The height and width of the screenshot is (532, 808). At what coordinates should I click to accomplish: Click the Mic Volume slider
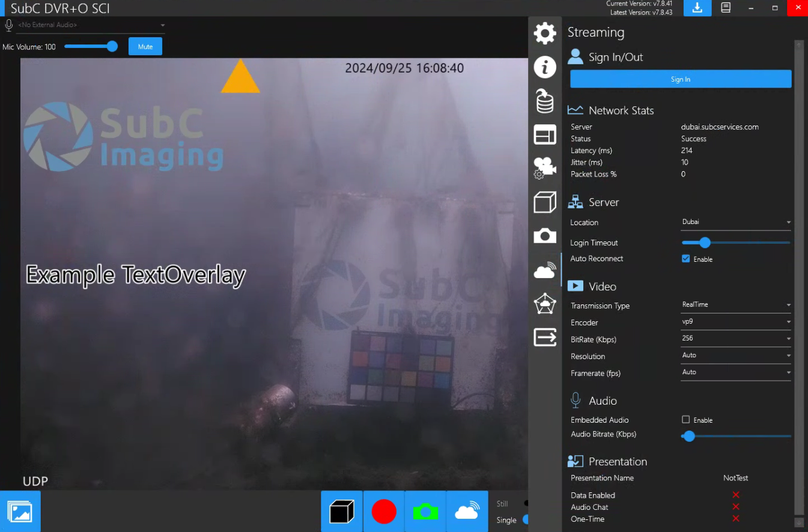pos(90,47)
